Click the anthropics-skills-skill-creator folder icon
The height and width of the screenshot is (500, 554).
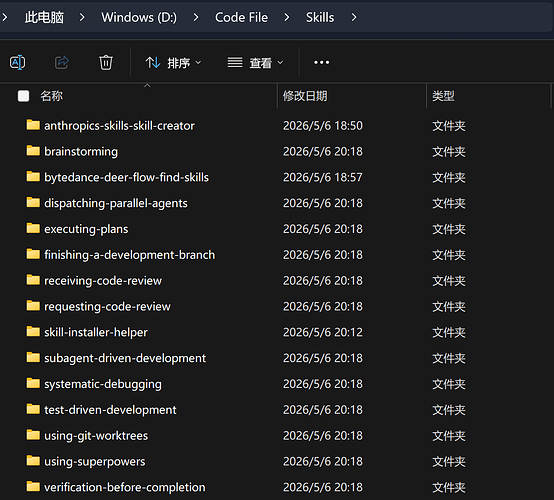(33, 125)
